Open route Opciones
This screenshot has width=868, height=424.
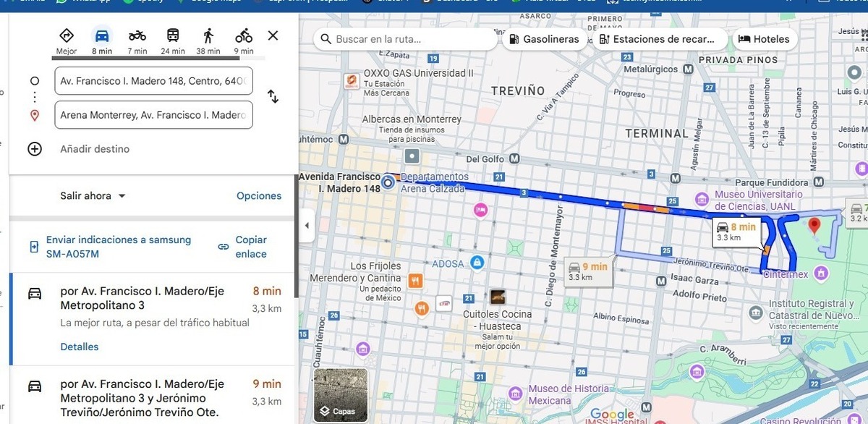click(259, 196)
